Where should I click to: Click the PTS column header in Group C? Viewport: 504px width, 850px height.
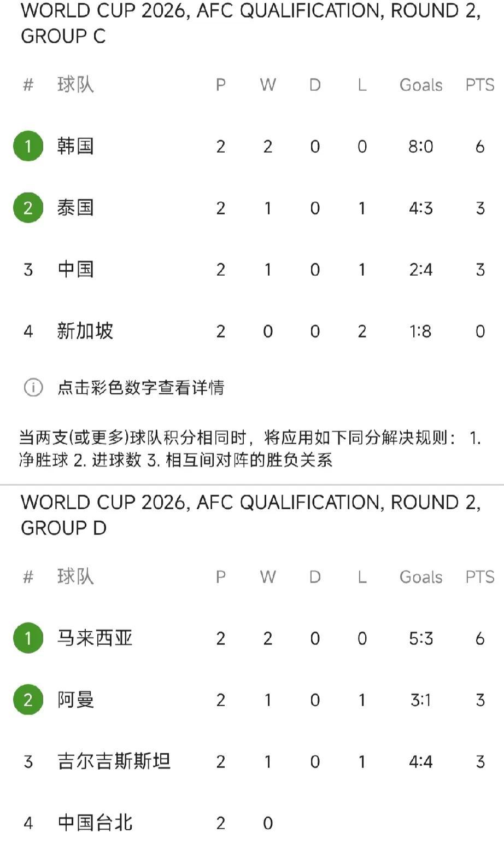coord(480,85)
